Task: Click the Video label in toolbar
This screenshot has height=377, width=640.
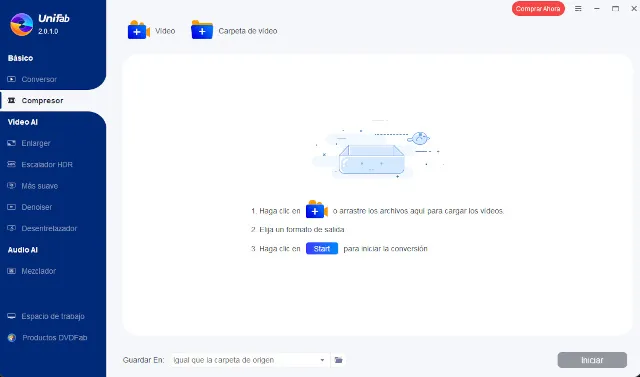Action: point(165,31)
